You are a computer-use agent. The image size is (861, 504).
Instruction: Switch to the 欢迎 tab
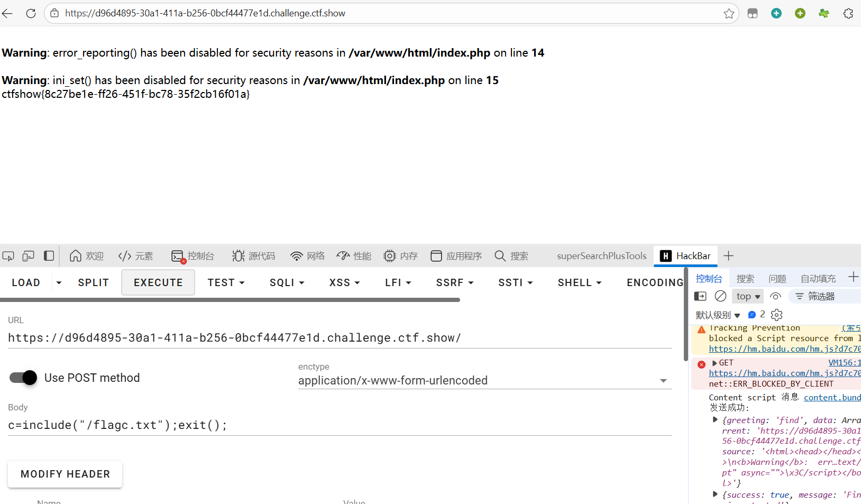click(87, 256)
